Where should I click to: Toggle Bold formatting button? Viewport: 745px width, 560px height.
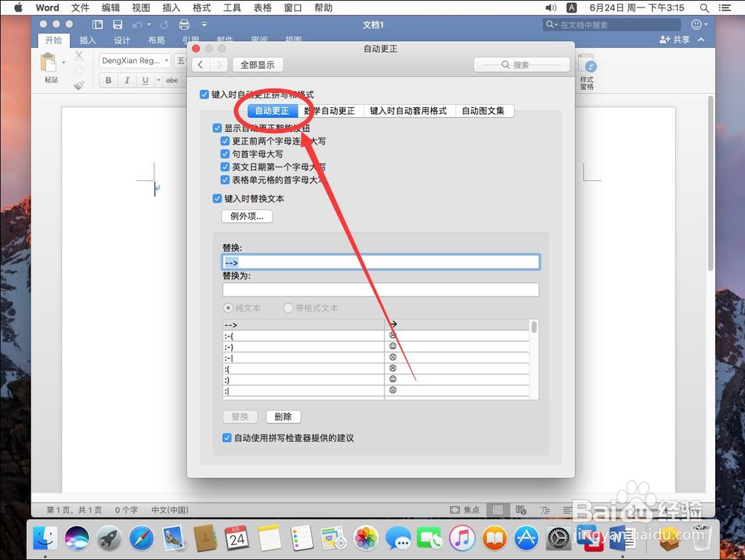pos(108,80)
